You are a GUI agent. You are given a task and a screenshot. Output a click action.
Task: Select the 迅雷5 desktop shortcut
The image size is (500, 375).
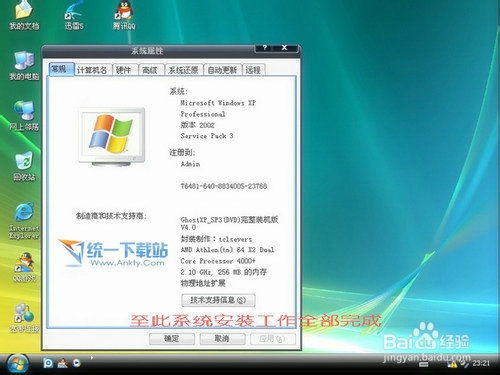(x=74, y=15)
